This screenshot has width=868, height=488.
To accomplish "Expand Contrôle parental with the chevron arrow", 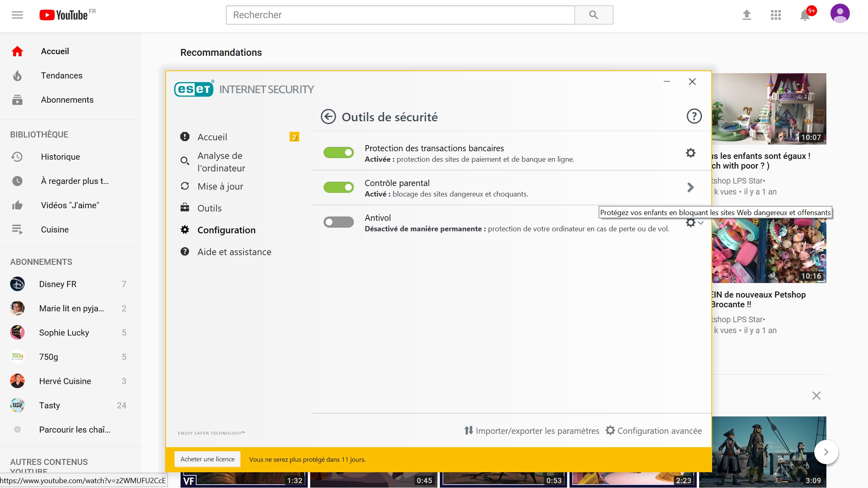I will 690,187.
